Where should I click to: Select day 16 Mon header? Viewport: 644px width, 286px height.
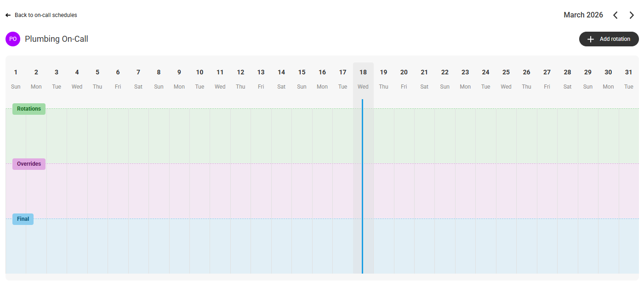(x=322, y=79)
